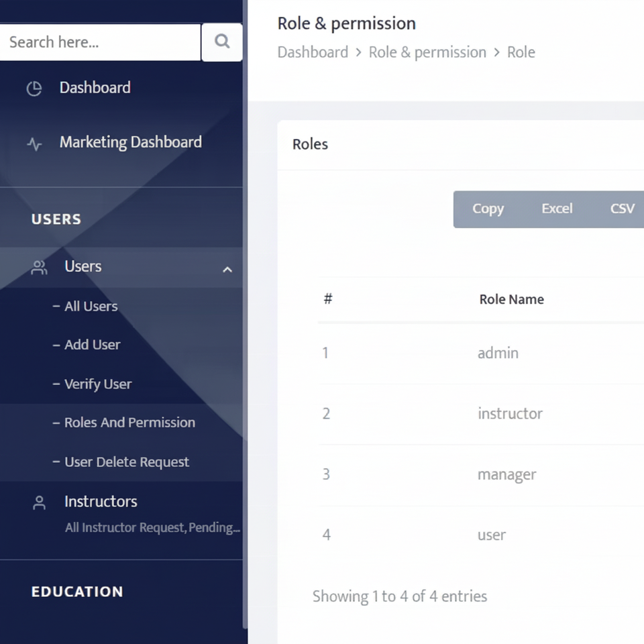Click the search magnifier icon
This screenshot has width=644, height=644.
tap(222, 42)
